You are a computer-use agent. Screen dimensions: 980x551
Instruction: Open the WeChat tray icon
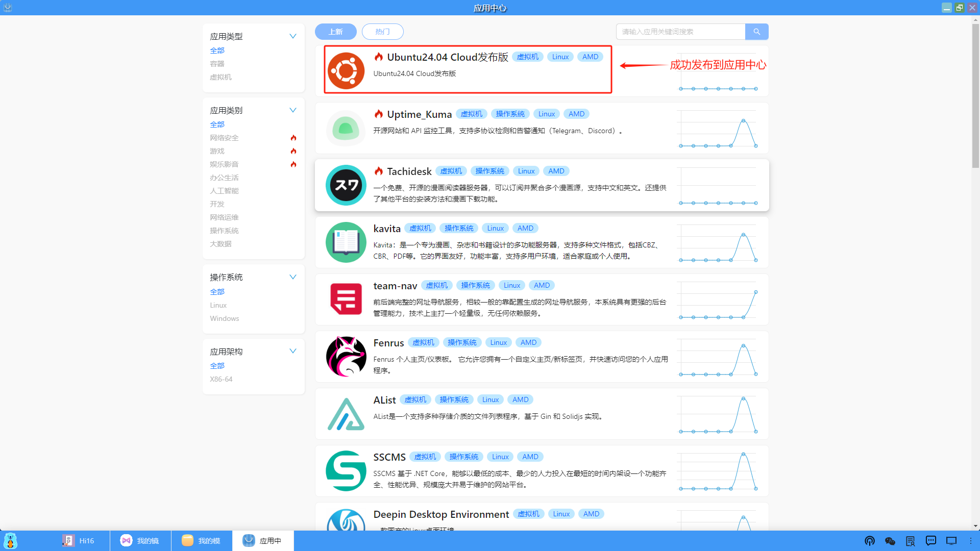[890, 541]
